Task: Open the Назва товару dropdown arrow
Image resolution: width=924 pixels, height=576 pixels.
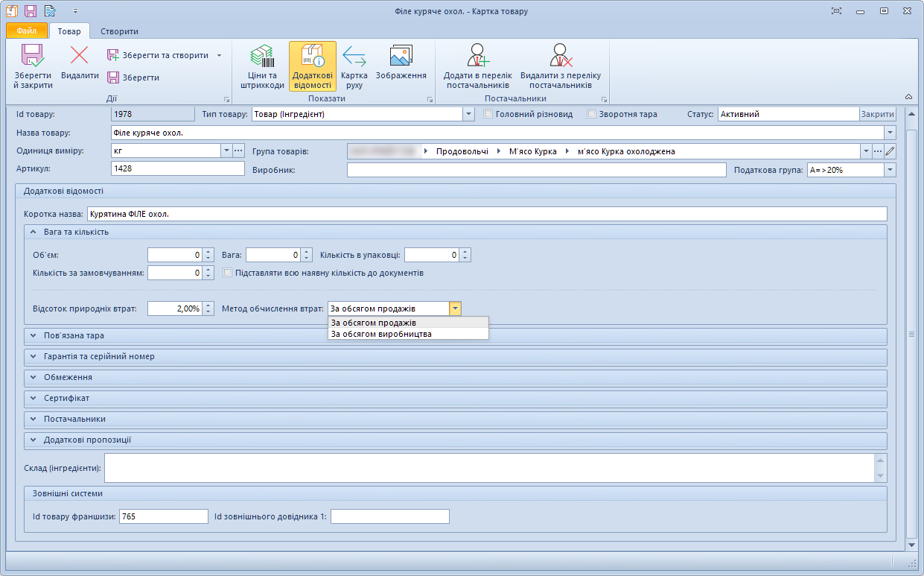Action: pos(890,133)
